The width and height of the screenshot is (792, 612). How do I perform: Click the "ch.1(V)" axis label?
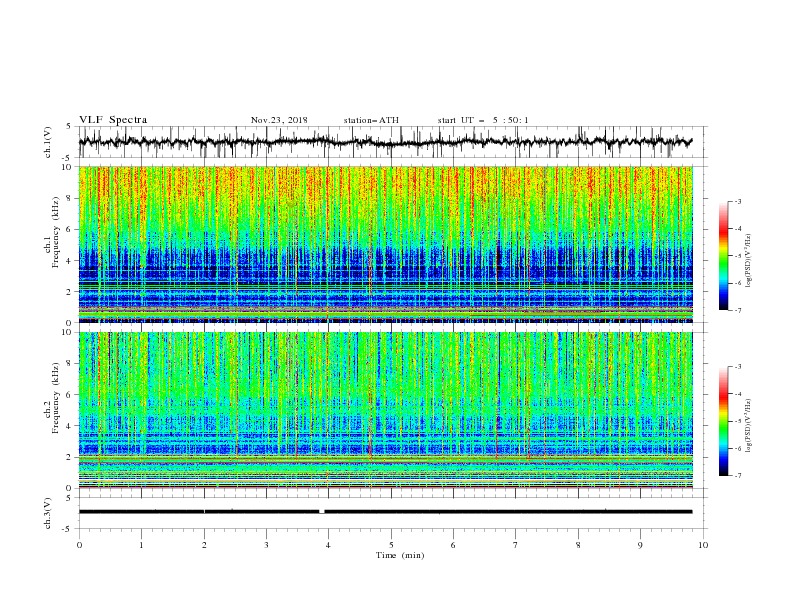coord(48,142)
